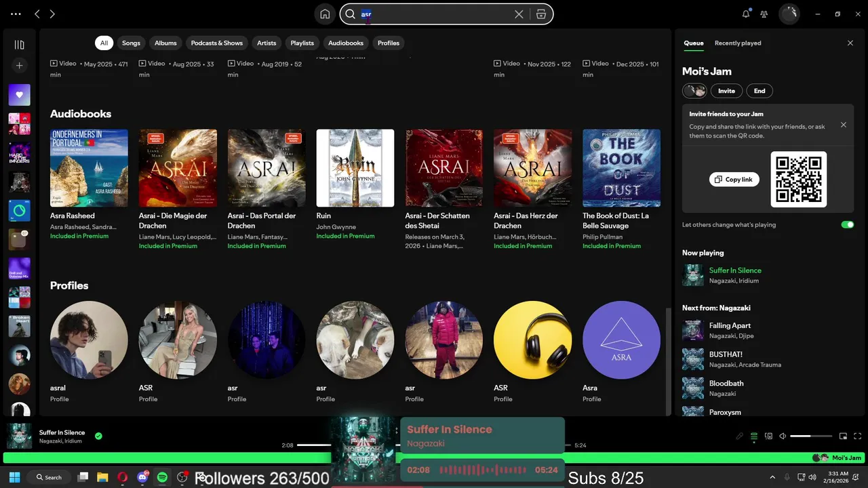Open Asrai - Das Herz der Drachen

pos(532,168)
